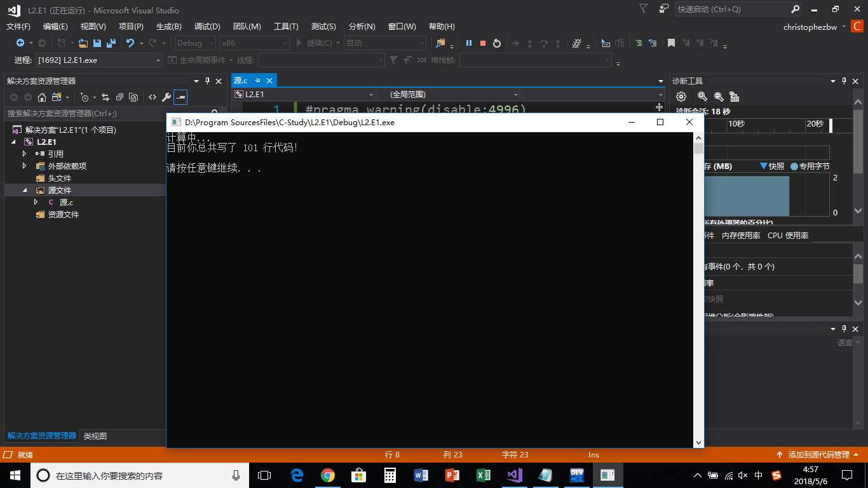Viewport: 868px width, 488px height.
Task: Click the notifications filter flag icon
Action: [x=644, y=9]
